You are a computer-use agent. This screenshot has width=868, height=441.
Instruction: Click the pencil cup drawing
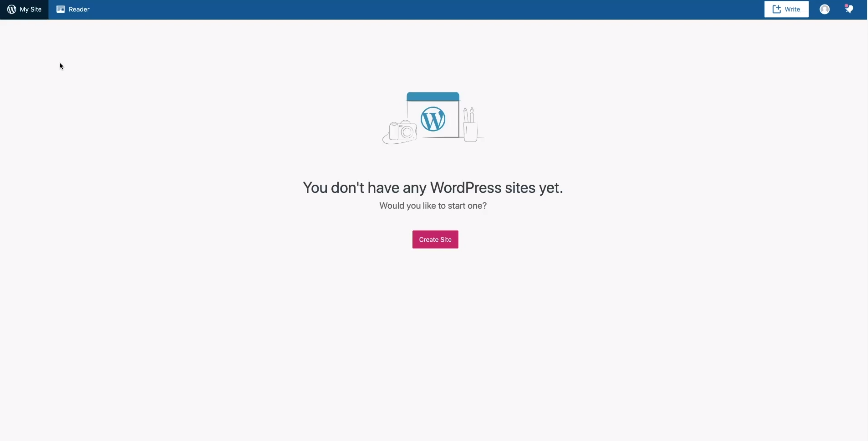(x=470, y=125)
